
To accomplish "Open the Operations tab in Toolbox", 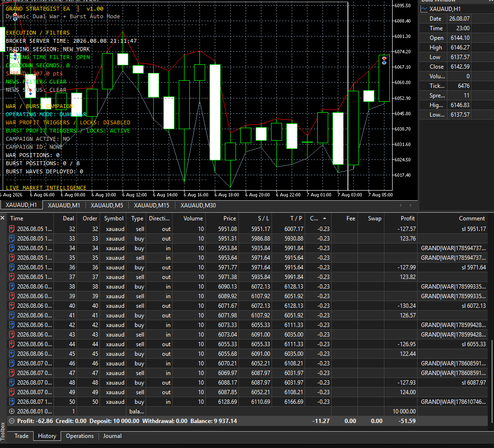I will 80,436.
